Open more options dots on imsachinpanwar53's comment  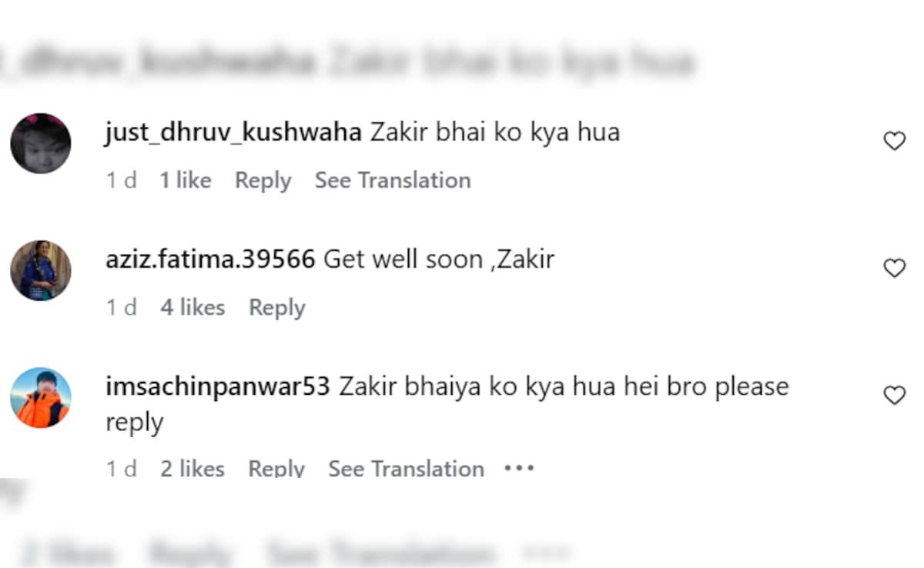519,468
